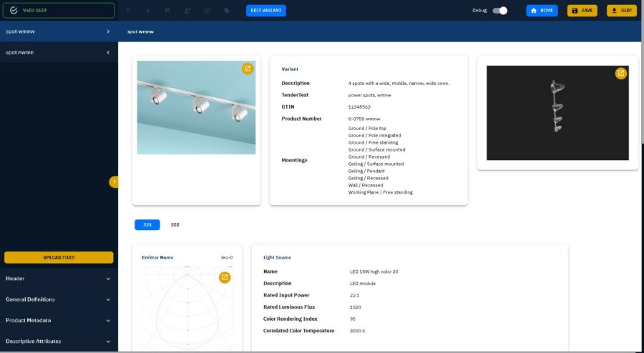Open 3D model preview in expanded view

(x=620, y=73)
